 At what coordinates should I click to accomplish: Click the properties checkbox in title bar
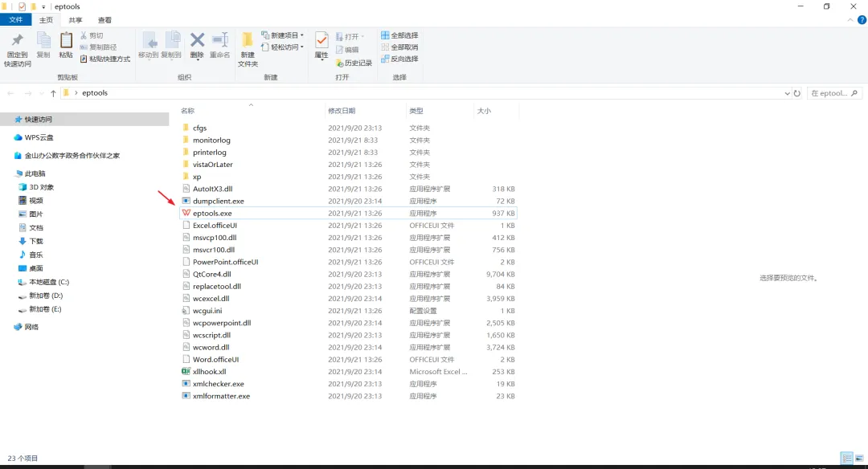22,6
